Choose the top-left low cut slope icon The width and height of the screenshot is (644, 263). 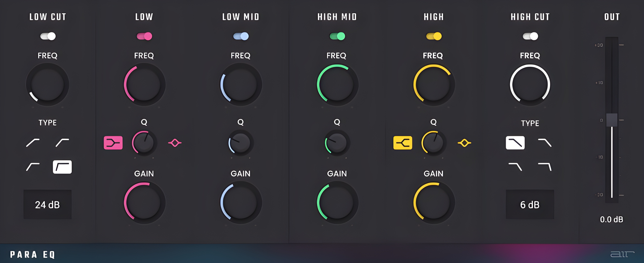coord(33,143)
